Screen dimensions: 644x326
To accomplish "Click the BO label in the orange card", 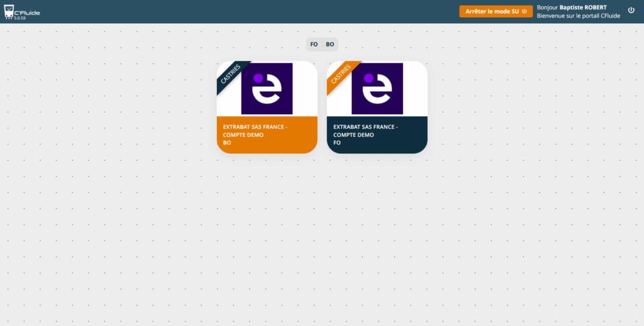I will coord(227,143).
